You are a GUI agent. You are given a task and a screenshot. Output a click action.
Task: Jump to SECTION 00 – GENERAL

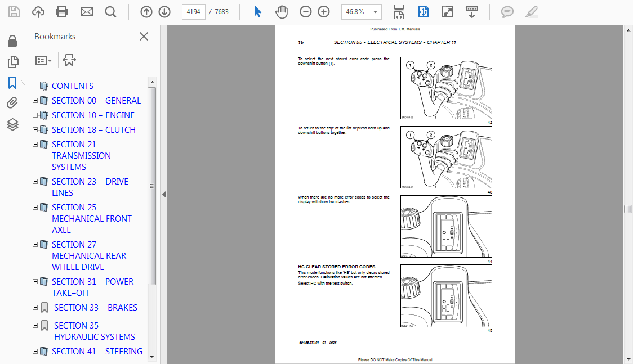tap(96, 100)
